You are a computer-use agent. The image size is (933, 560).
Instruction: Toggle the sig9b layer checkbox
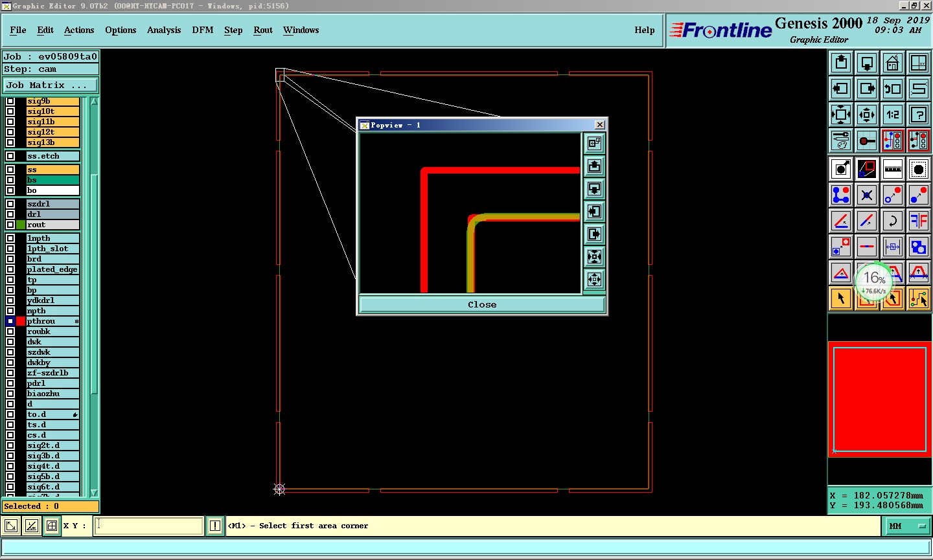coord(10,101)
